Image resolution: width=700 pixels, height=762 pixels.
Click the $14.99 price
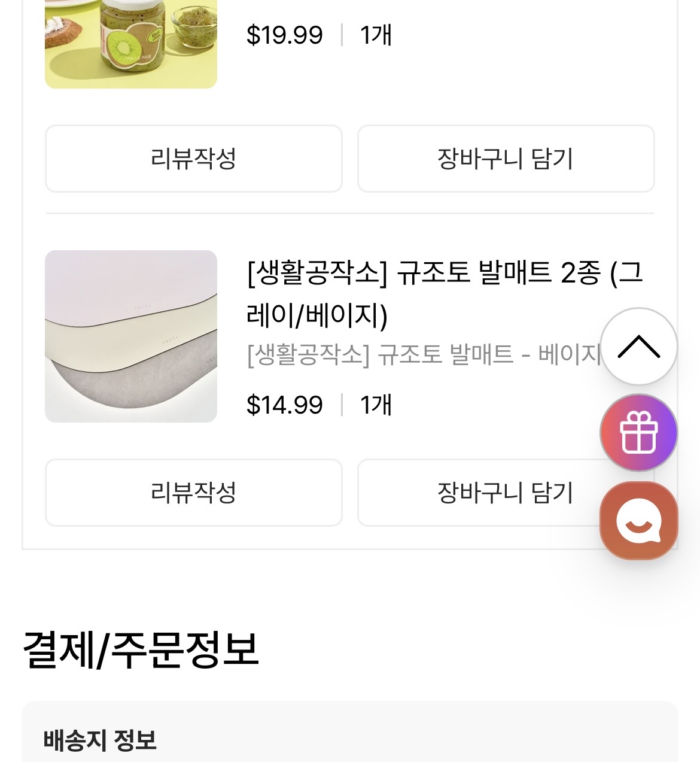click(285, 405)
